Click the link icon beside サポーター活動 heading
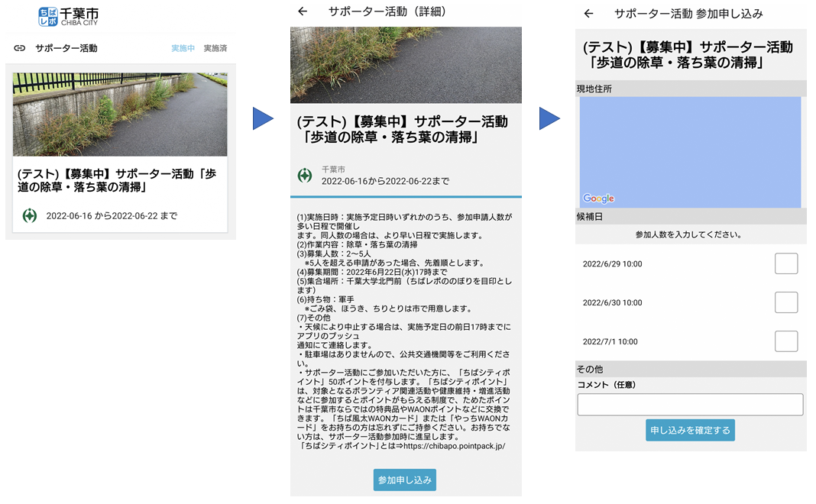 pyautogui.click(x=21, y=47)
